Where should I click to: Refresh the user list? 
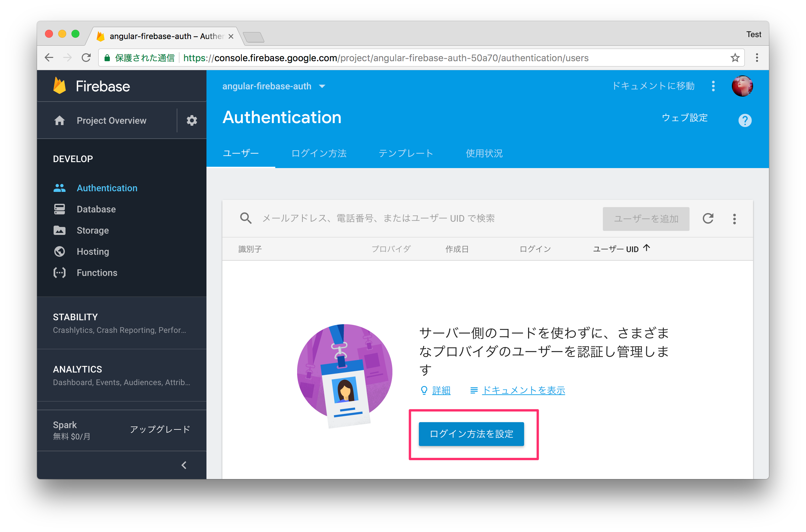(x=709, y=218)
